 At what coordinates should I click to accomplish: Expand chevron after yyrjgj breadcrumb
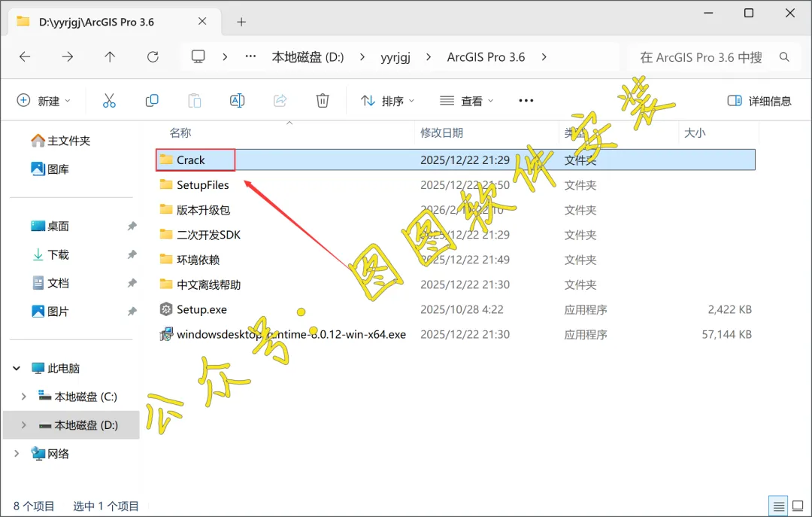pos(429,57)
